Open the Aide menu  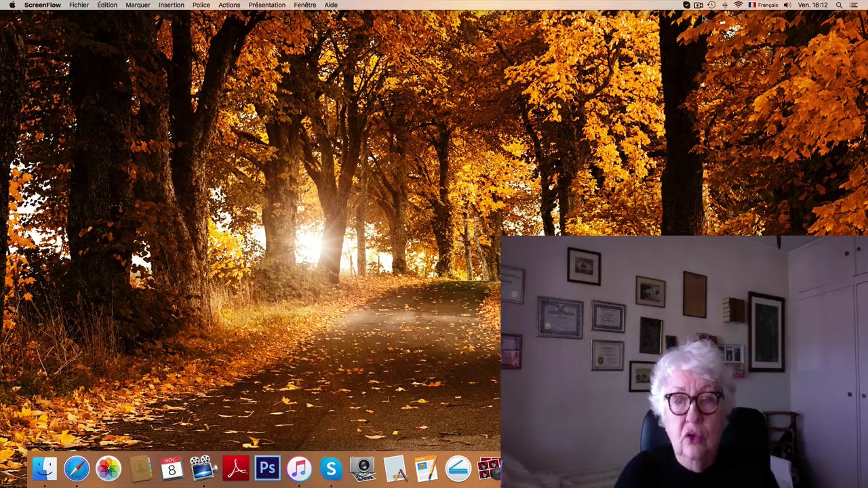[x=331, y=5]
